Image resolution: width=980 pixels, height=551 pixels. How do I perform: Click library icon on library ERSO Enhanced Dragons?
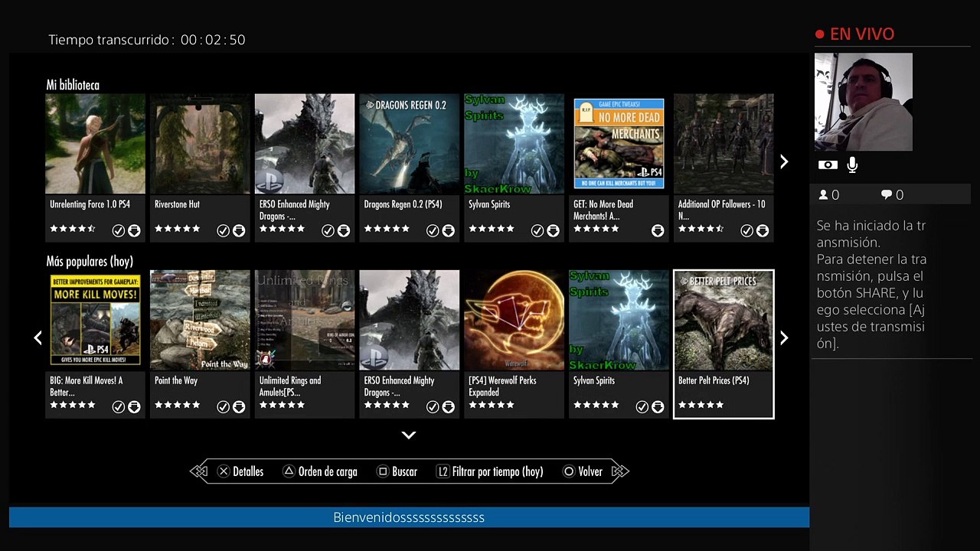click(x=344, y=230)
